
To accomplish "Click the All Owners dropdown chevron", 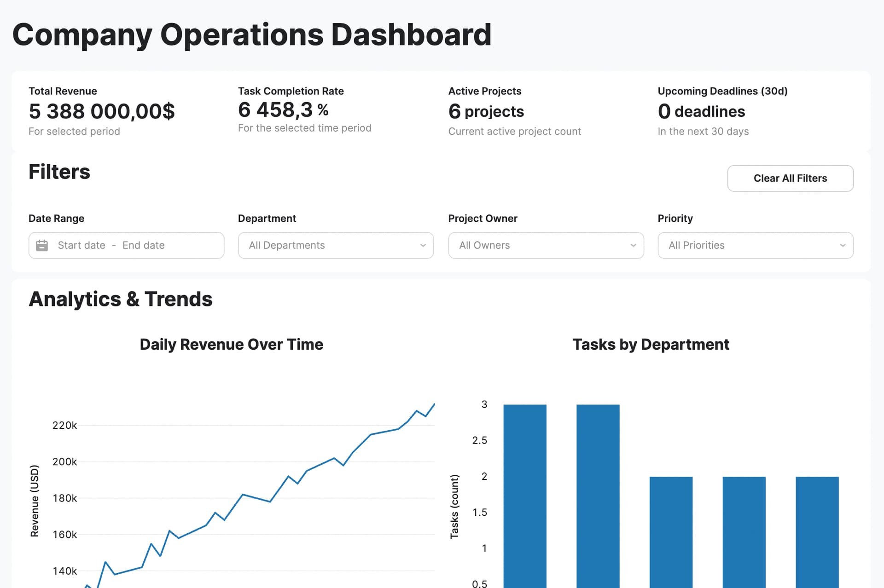I will click(633, 245).
